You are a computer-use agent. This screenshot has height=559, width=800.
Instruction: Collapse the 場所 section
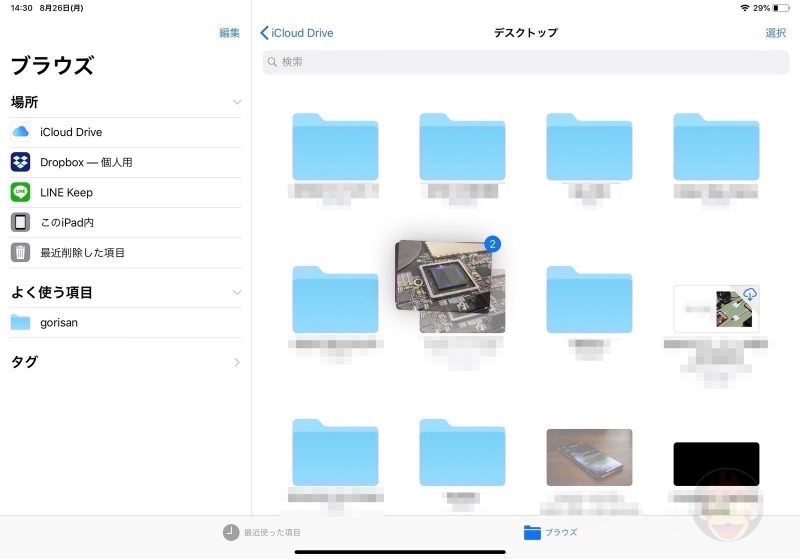click(237, 102)
